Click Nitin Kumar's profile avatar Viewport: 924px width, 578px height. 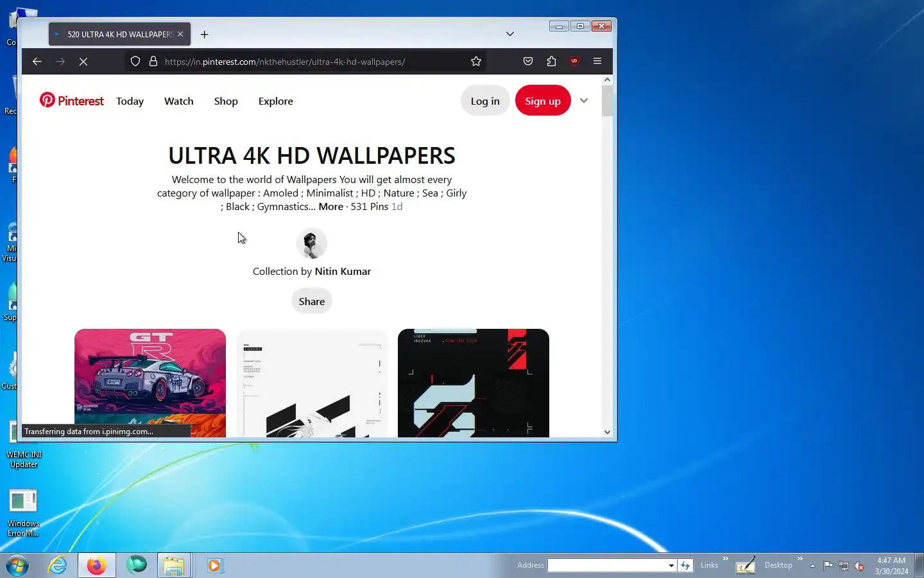point(312,243)
